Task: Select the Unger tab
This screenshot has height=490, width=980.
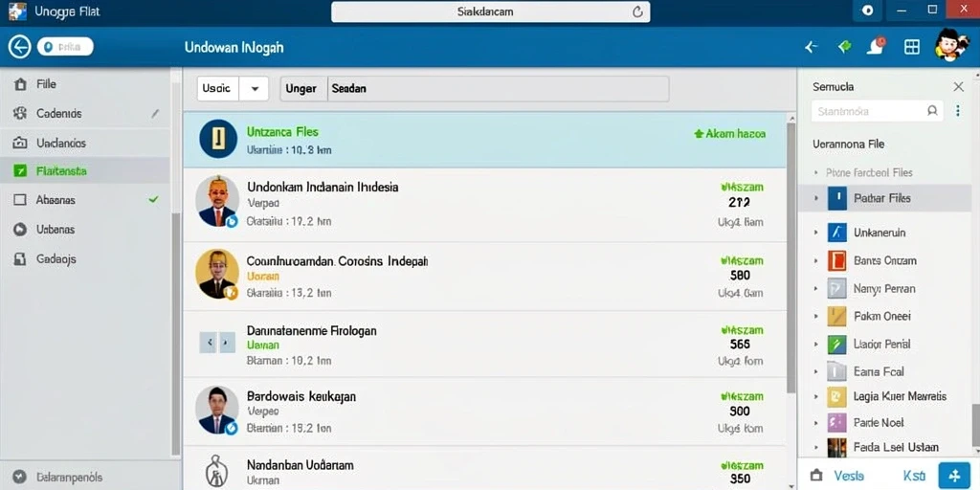Action: point(301,89)
